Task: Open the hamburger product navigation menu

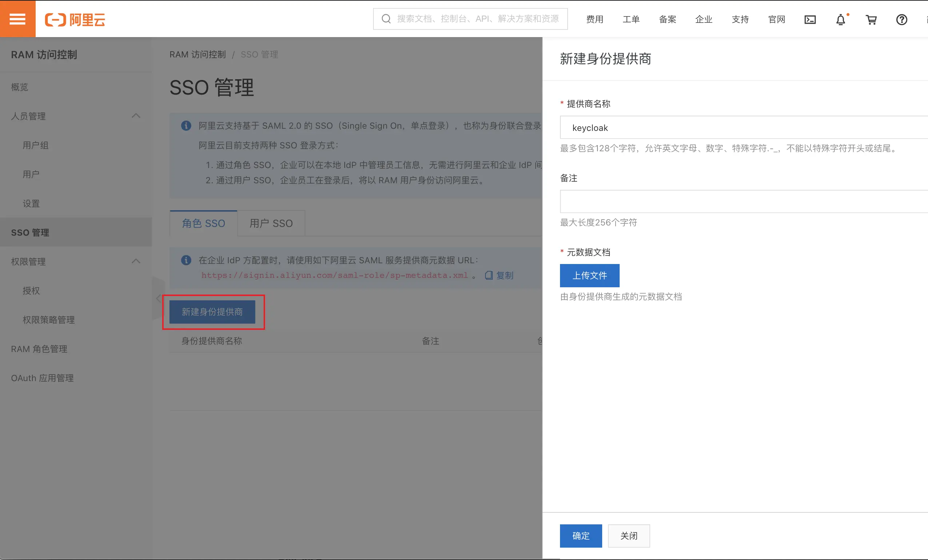Action: click(x=17, y=19)
